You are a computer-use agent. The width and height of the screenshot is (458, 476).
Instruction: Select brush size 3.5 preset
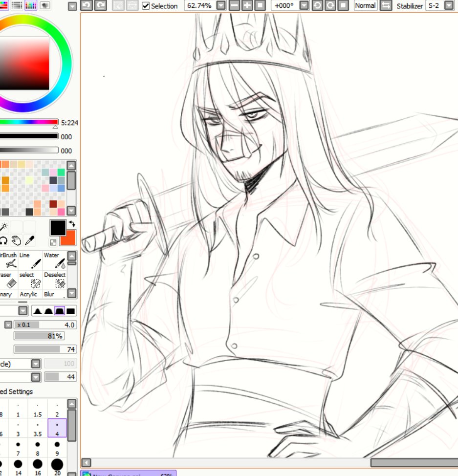tap(38, 428)
